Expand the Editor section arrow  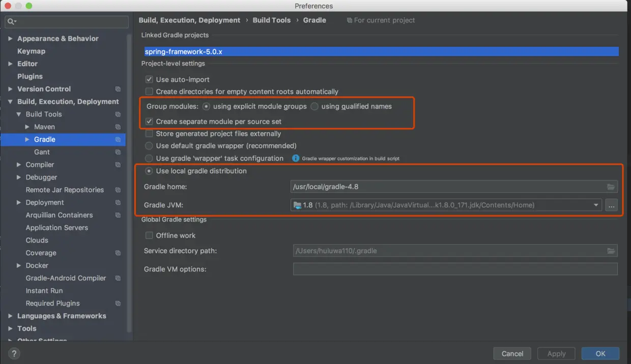(10, 64)
